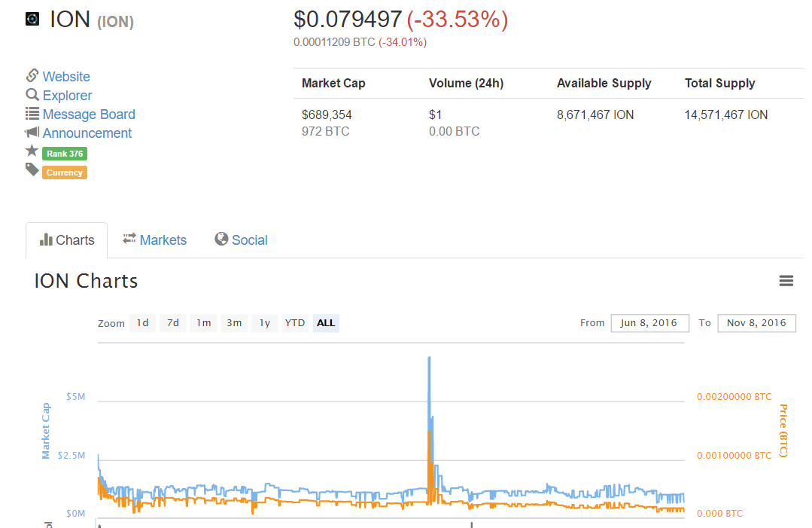
Task: Set chart zoom to 1y
Action: [x=265, y=323]
